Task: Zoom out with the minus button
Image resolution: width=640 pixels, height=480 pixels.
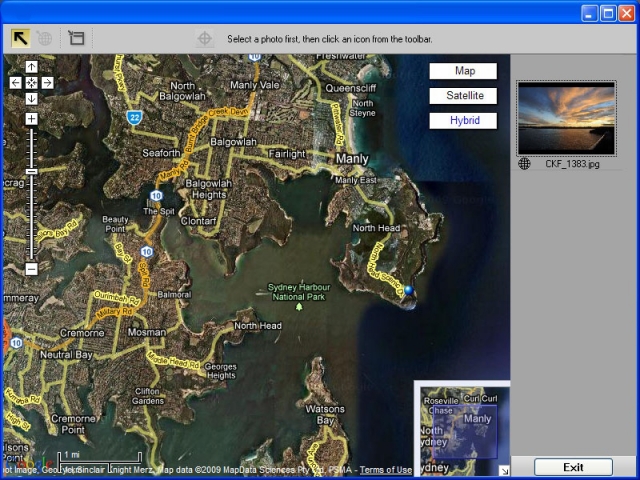Action: click(31, 269)
